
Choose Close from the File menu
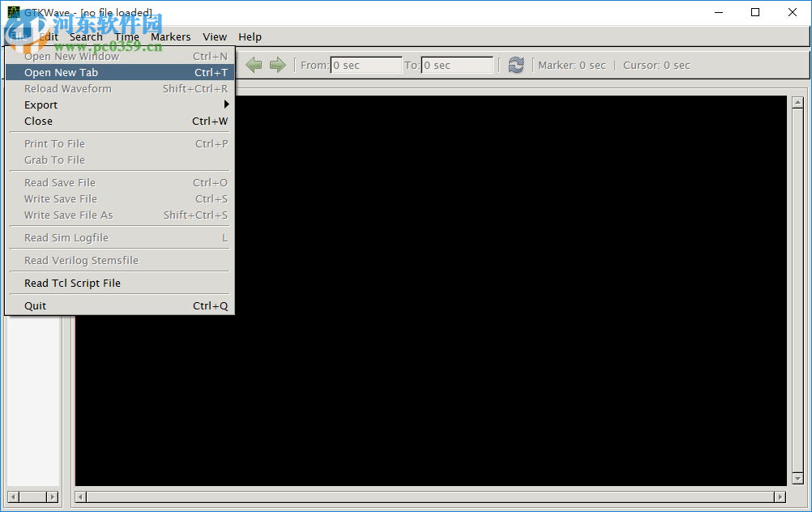pyautogui.click(x=120, y=122)
